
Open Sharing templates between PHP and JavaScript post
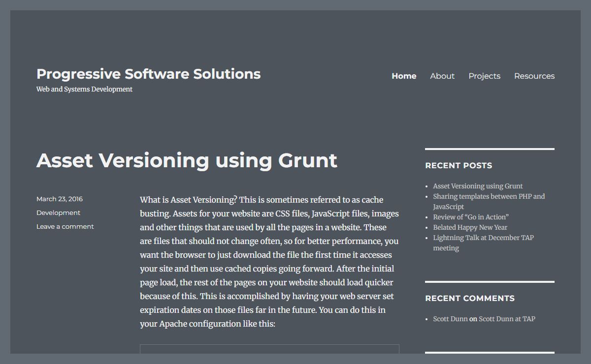[489, 196]
